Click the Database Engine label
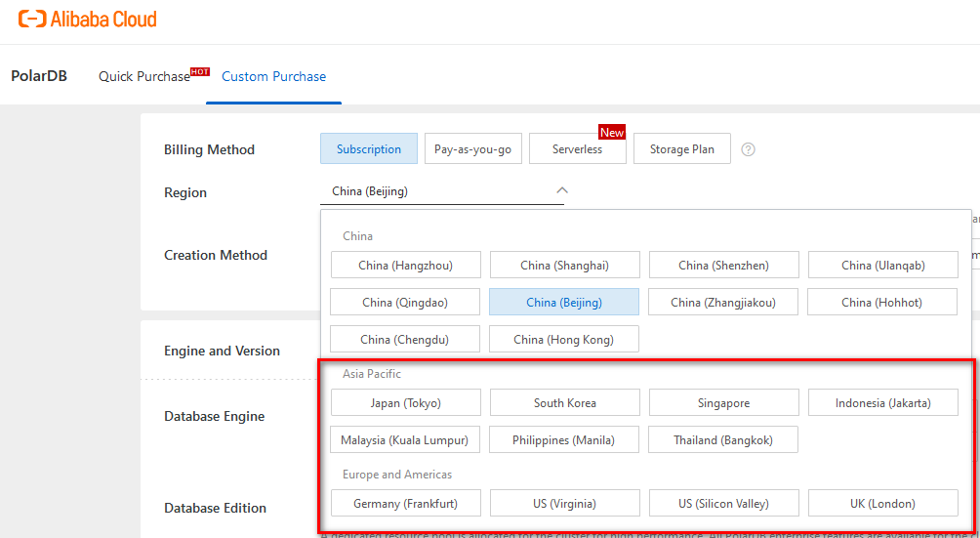 [x=215, y=416]
